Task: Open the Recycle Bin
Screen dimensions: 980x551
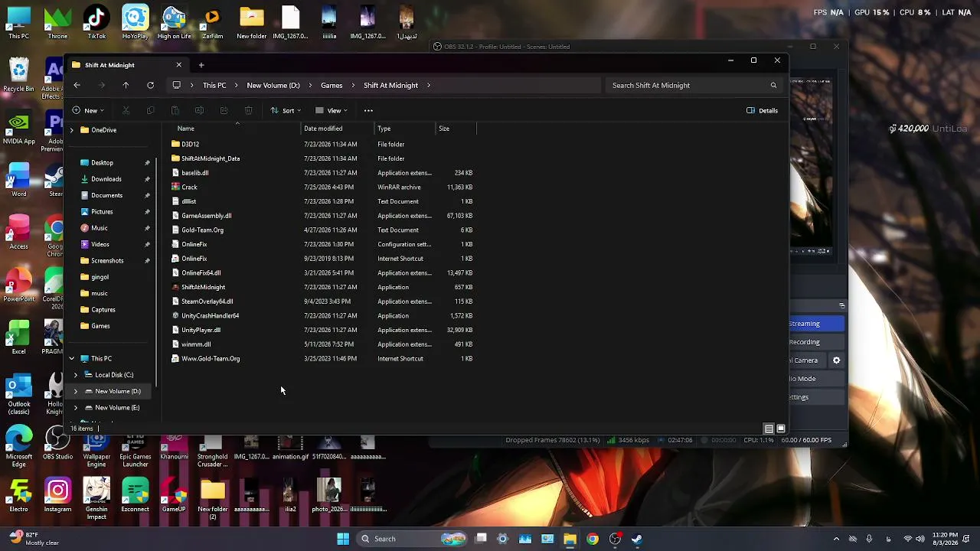Action: point(18,75)
